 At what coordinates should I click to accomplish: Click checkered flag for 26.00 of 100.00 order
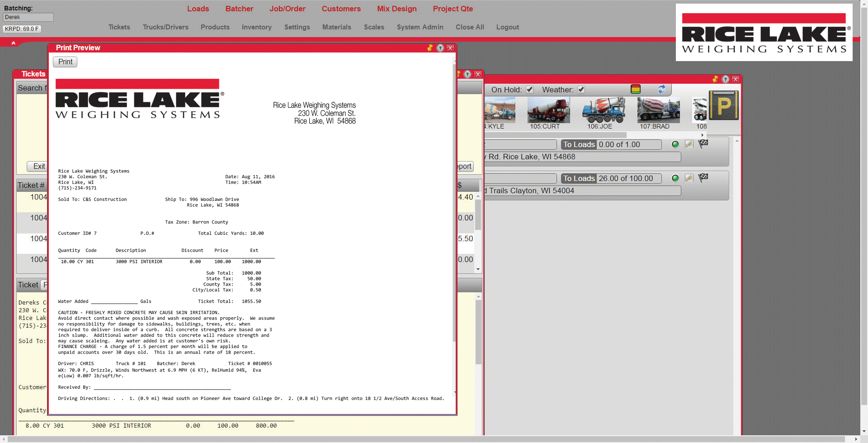703,178
